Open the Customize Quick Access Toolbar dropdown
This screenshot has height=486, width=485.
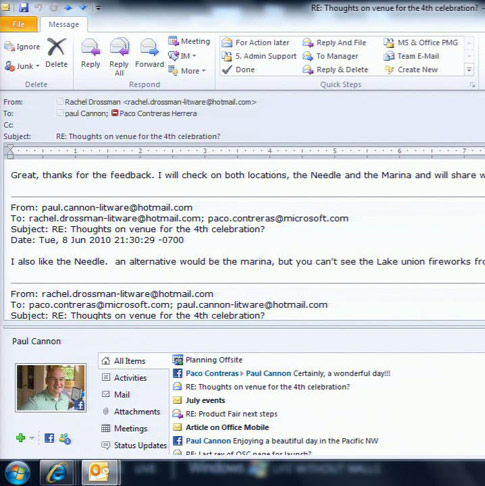point(98,8)
